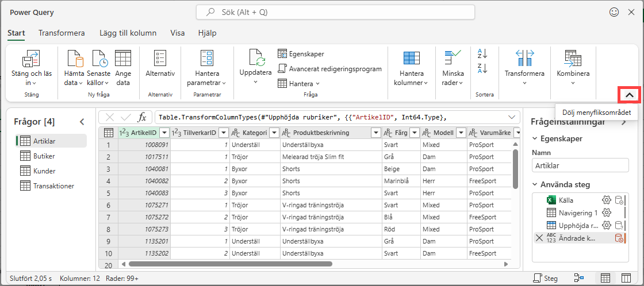The image size is (644, 286).
Task: Open diagram view icon in status bar
Action: pos(578,278)
